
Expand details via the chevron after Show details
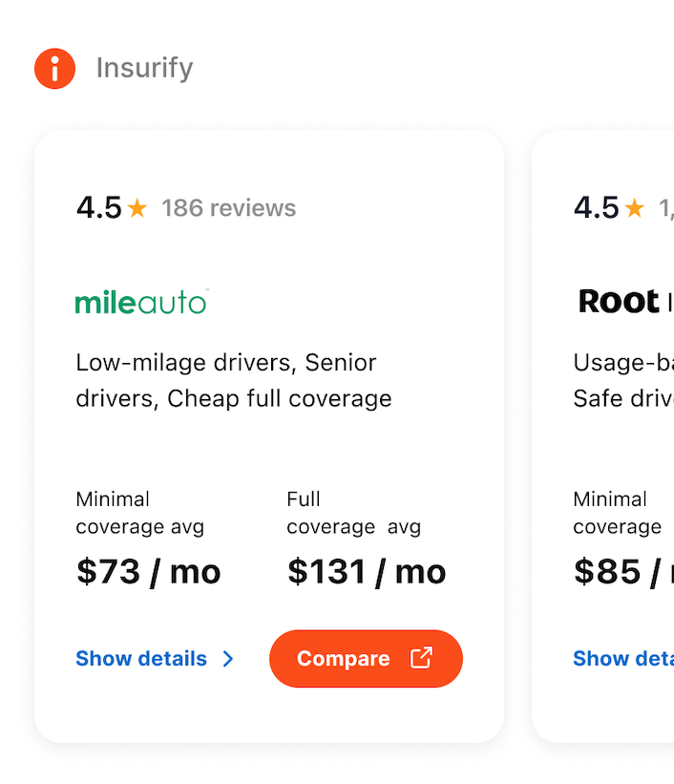(227, 659)
